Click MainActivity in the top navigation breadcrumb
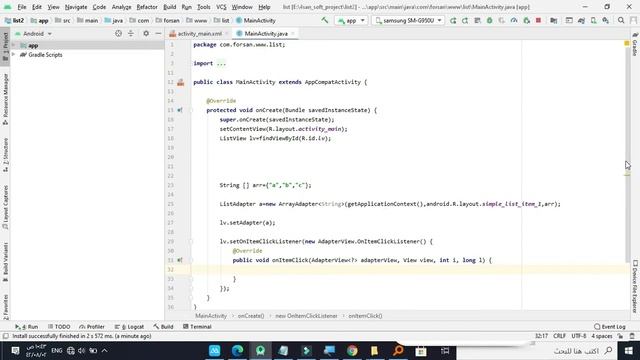The height and width of the screenshot is (360, 640). click(256, 20)
